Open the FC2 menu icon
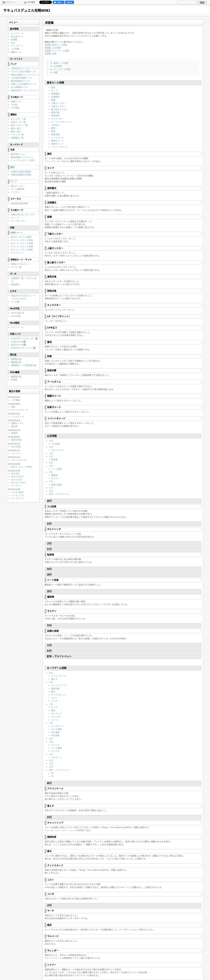The width and height of the screenshot is (210, 980). tap(3, 2)
